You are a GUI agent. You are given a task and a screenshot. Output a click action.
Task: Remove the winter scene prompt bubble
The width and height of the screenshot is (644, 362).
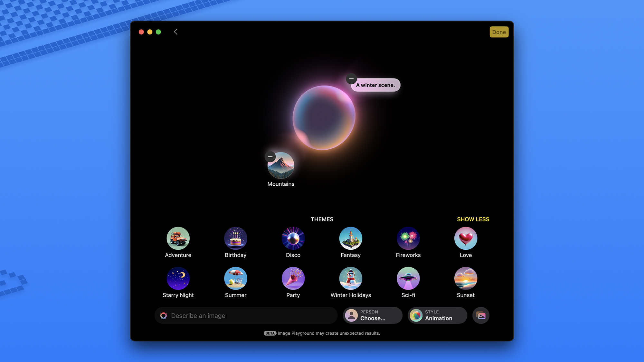tap(351, 79)
